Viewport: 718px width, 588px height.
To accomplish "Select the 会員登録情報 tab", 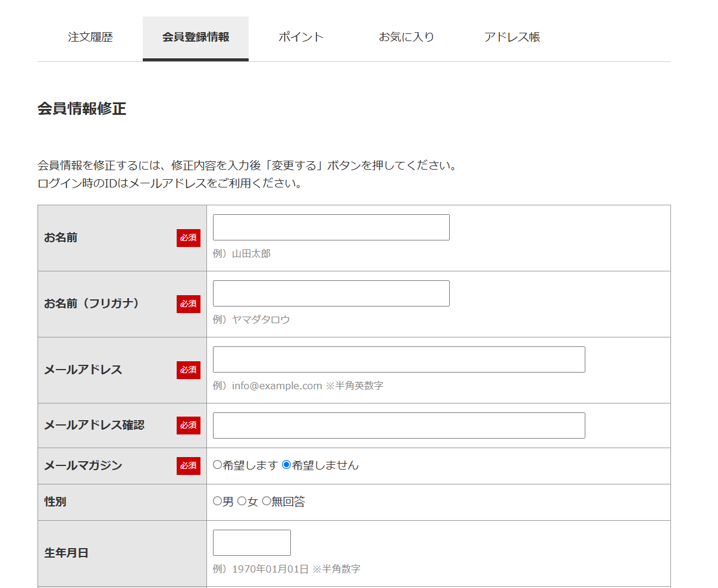I will pyautogui.click(x=195, y=36).
